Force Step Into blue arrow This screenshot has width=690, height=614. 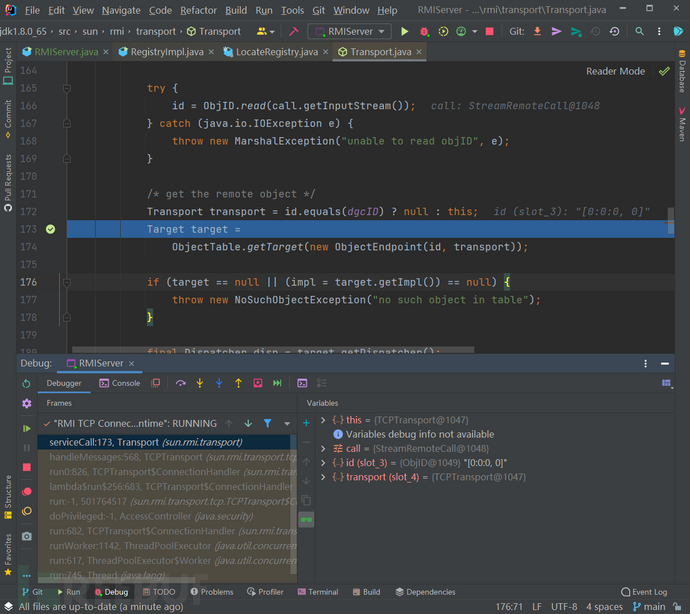point(219,383)
